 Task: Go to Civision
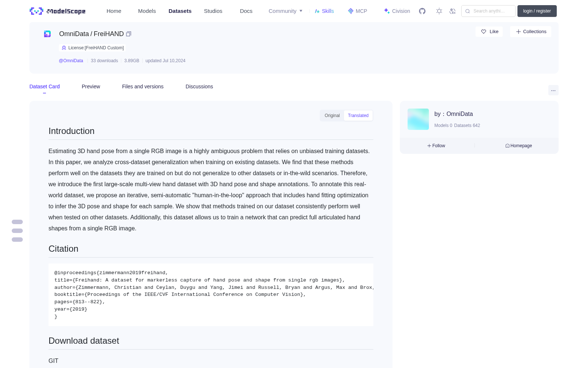point(397,11)
